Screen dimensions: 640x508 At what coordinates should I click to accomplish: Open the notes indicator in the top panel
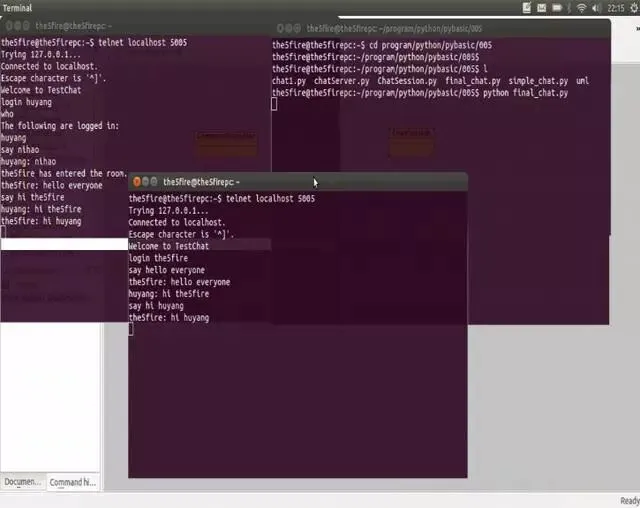(527, 8)
